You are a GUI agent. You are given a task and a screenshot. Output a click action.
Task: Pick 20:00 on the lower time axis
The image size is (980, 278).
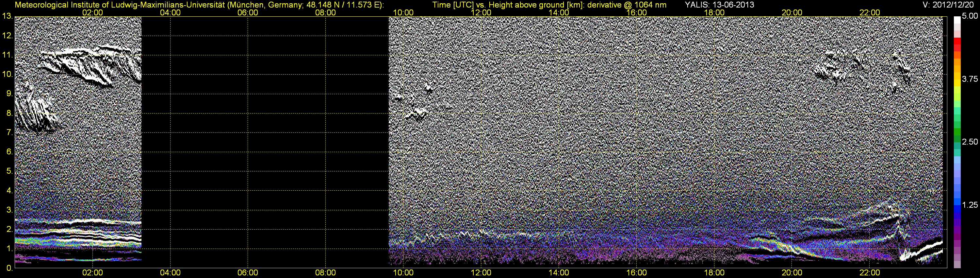pos(792,273)
